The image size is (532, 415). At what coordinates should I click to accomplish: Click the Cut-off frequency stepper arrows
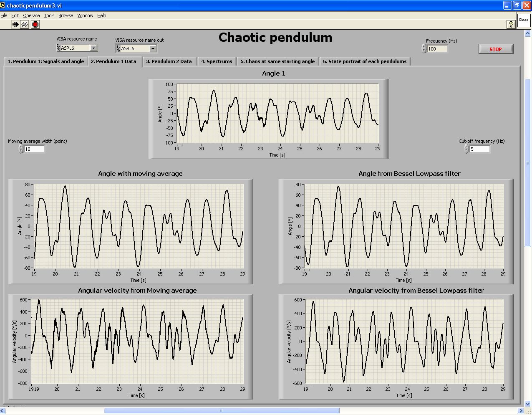(466, 149)
